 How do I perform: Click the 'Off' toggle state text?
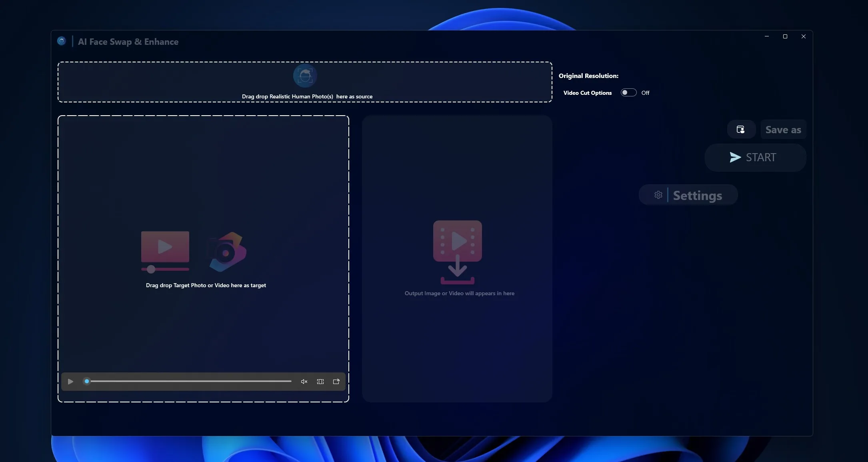pos(645,93)
